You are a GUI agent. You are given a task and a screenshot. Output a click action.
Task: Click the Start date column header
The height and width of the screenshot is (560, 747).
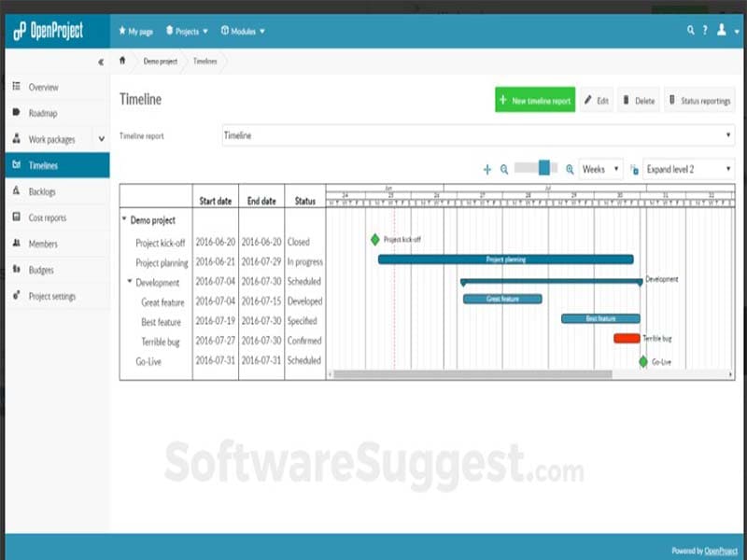point(216,201)
